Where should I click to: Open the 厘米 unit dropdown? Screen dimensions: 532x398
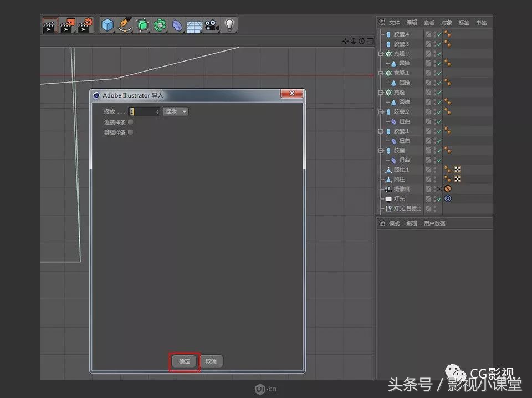177,111
